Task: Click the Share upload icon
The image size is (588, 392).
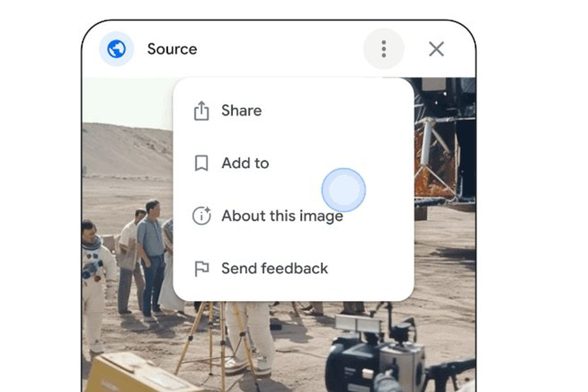Action: 201,111
